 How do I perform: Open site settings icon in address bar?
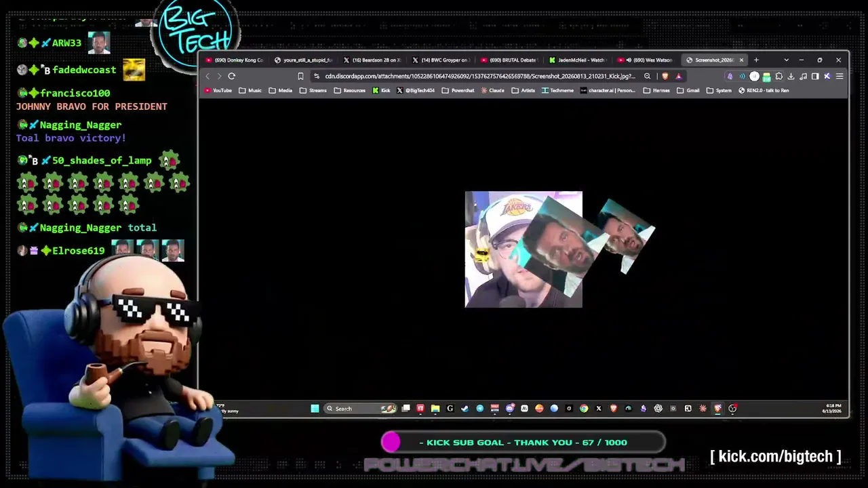317,77
